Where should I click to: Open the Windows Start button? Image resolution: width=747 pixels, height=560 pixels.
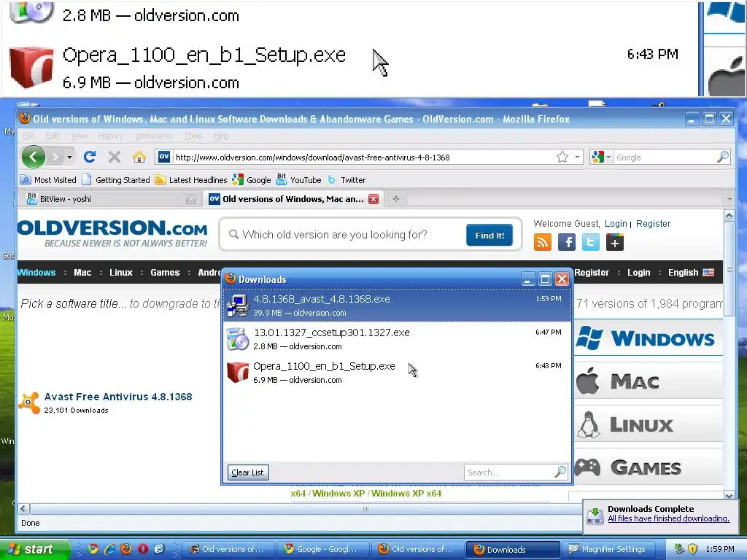[35, 549]
